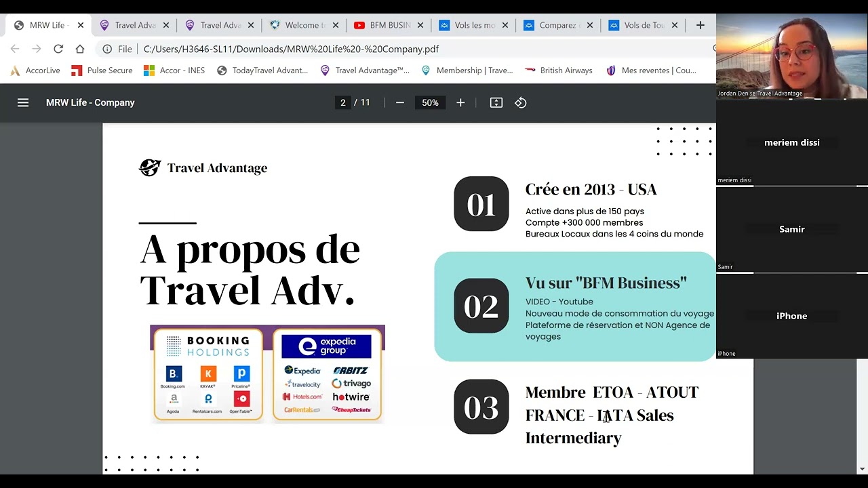Click the Vu sur "BFM Business" heading
Screen dimensions: 868x488
coord(606,283)
